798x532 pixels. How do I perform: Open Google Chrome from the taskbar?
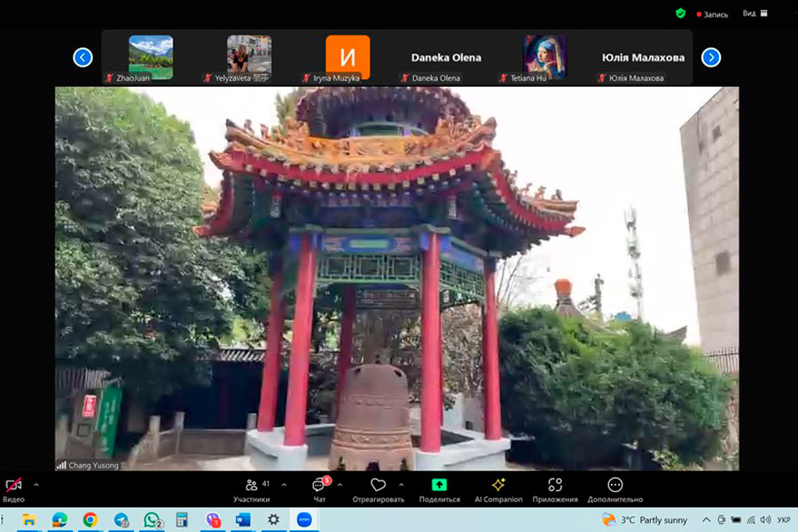(x=90, y=520)
